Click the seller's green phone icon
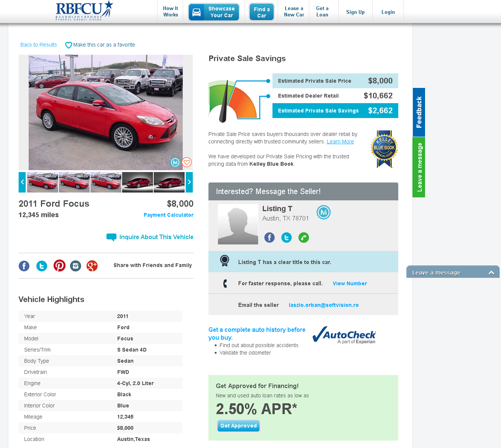501x448 pixels. (x=304, y=237)
